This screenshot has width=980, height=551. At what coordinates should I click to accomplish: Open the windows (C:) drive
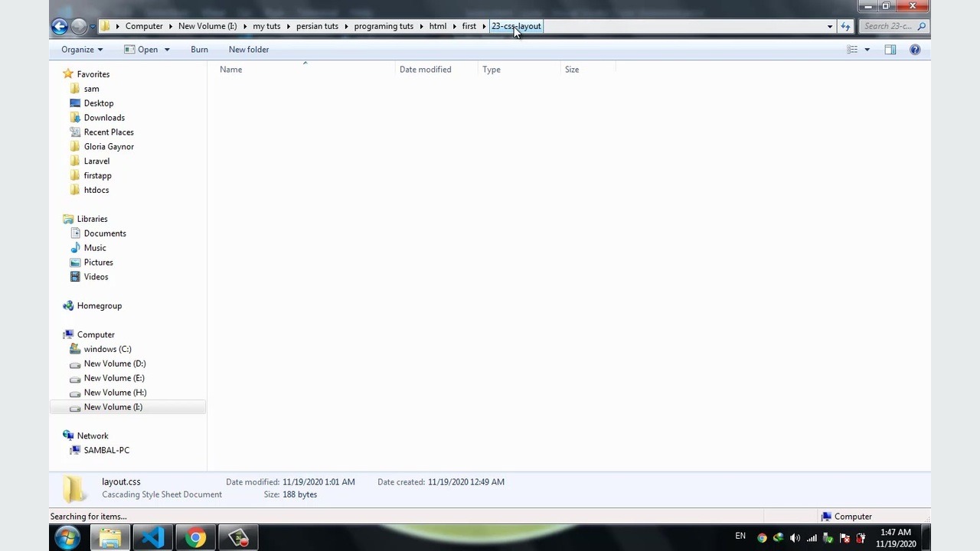(x=108, y=350)
